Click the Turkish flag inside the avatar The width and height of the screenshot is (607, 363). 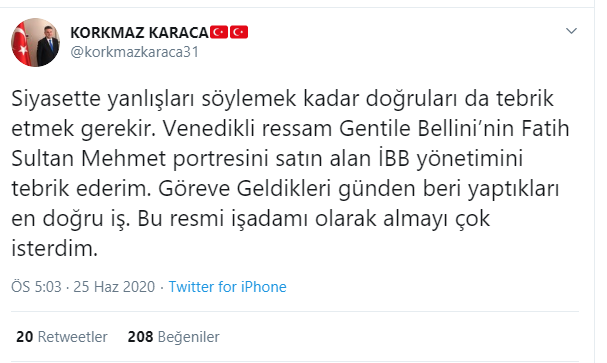21,45
